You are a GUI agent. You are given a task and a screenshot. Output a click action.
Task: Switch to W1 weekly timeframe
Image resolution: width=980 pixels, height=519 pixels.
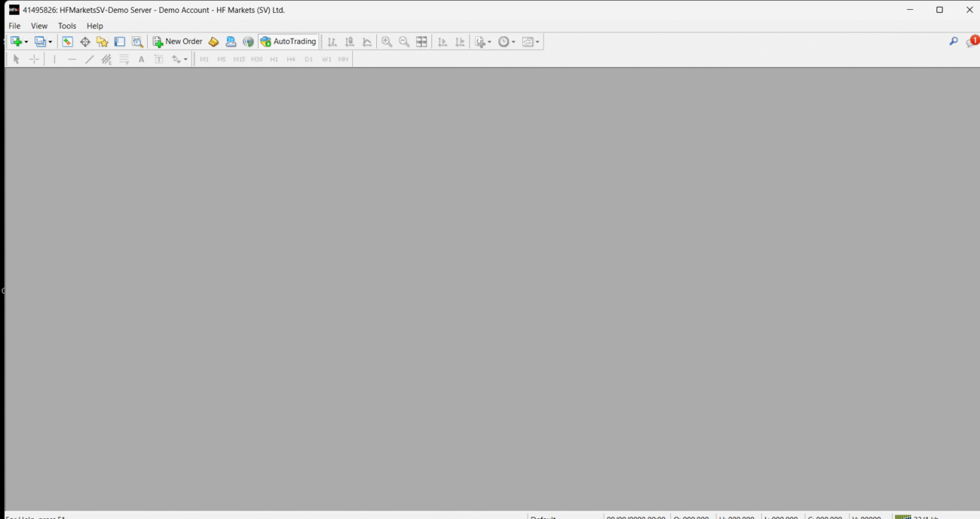tap(326, 59)
